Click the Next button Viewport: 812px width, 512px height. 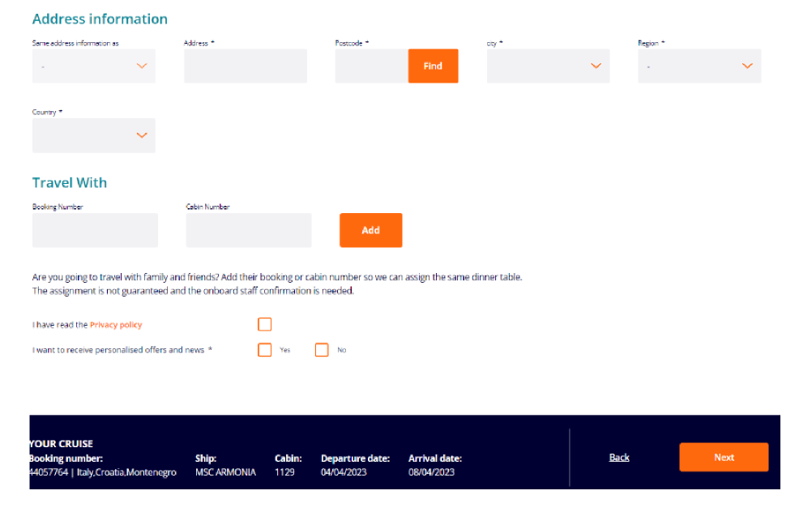[x=724, y=458]
